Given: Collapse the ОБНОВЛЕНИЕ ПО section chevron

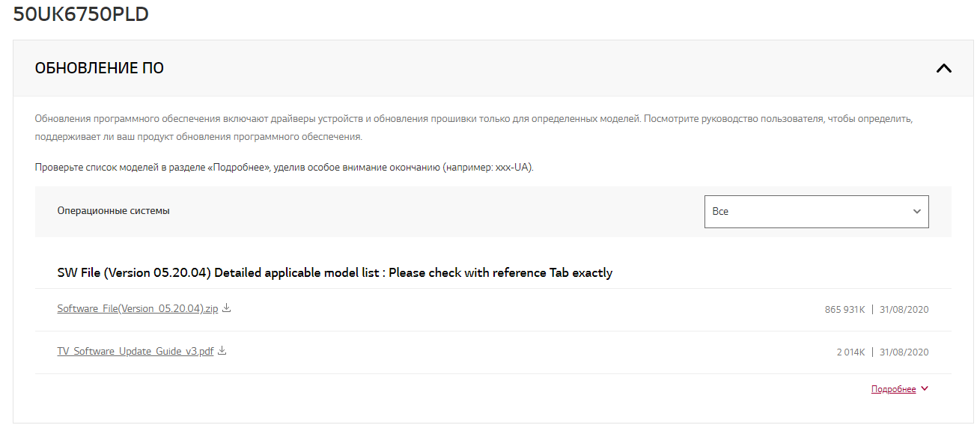Looking at the screenshot, I should coord(943,68).
